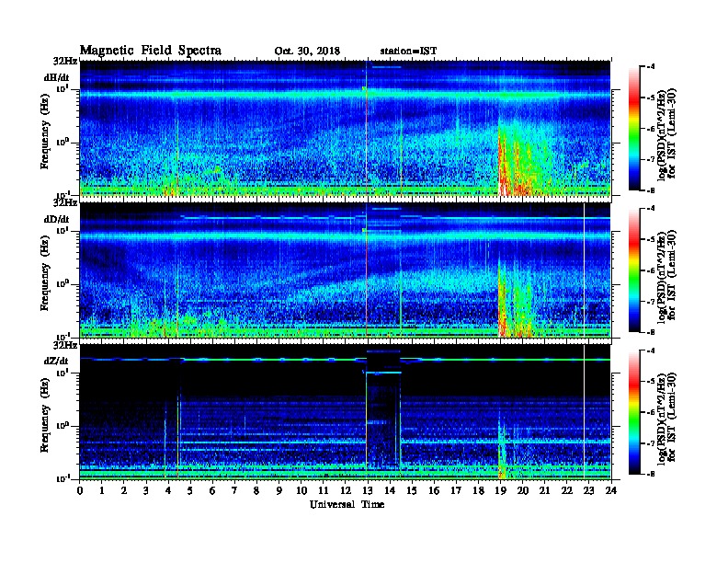Click the hour "1" tick on the time axis
This screenshot has width=728, height=563.
click(102, 490)
